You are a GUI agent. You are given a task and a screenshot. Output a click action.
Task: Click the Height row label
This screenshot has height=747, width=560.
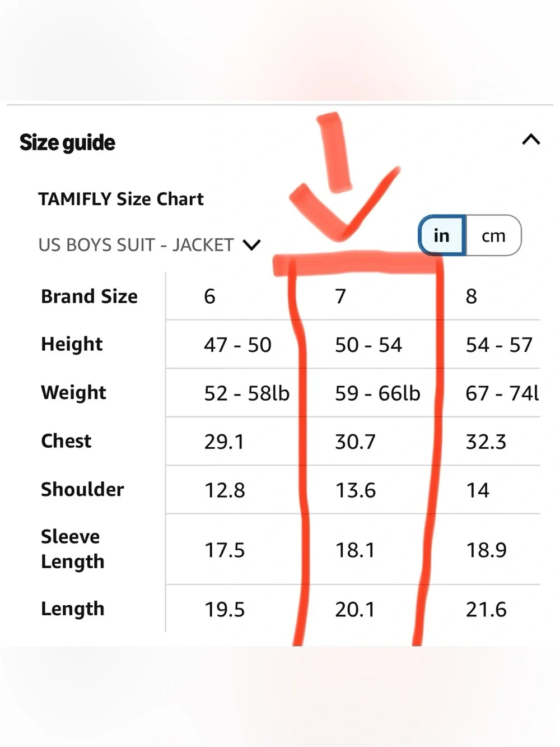point(72,344)
